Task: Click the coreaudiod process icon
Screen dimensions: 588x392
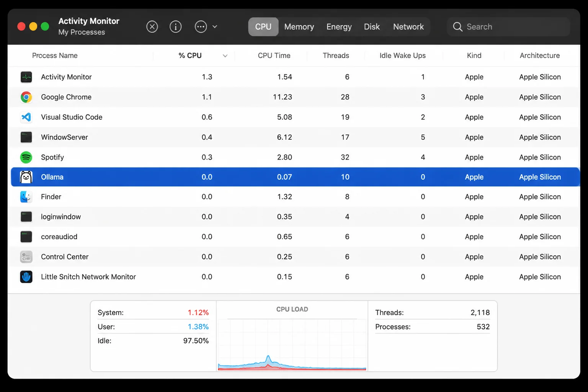Action: 26,237
